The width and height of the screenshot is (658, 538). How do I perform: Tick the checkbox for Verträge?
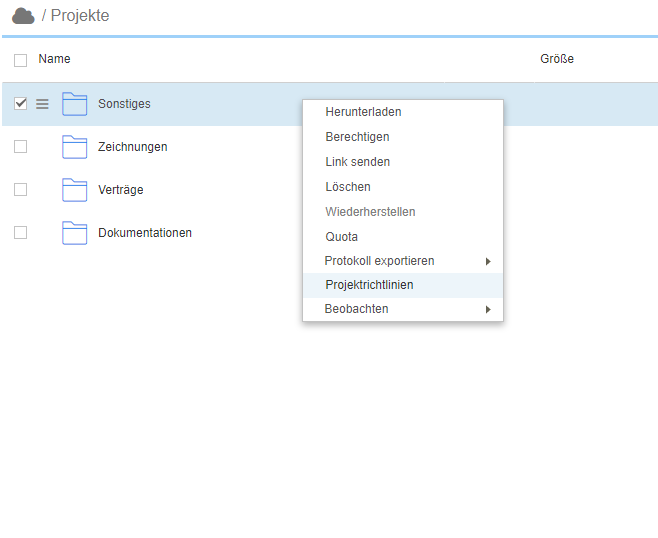(20, 190)
